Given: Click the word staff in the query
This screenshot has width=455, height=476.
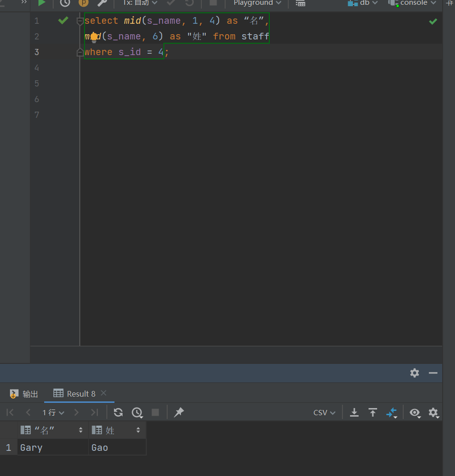Looking at the screenshot, I should pos(255,37).
